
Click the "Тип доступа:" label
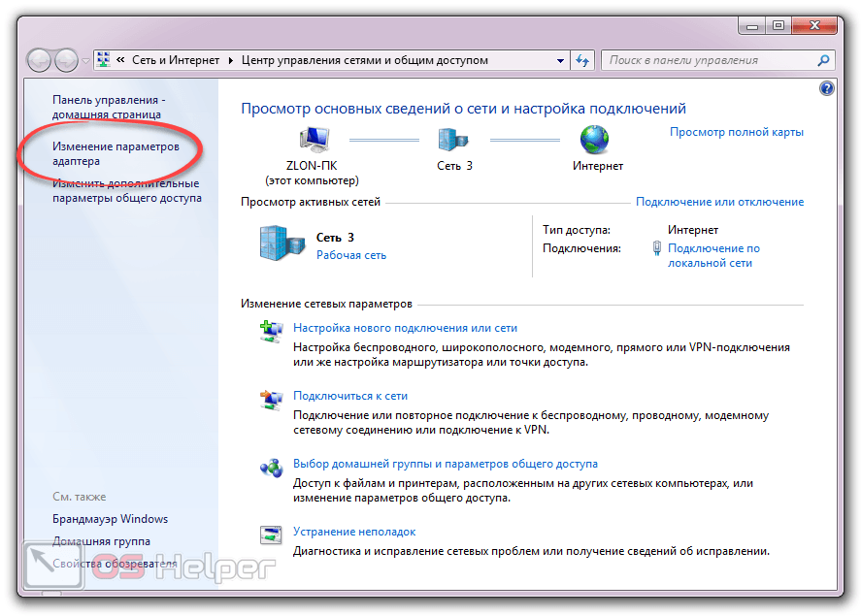point(576,230)
